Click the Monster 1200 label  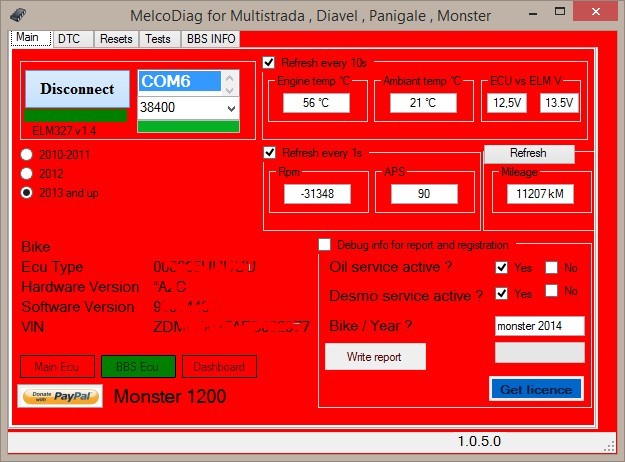point(170,396)
